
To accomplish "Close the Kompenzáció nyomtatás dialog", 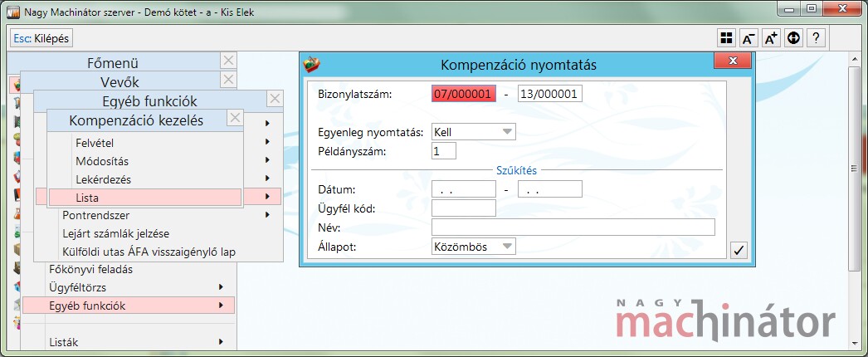I will tap(733, 61).
